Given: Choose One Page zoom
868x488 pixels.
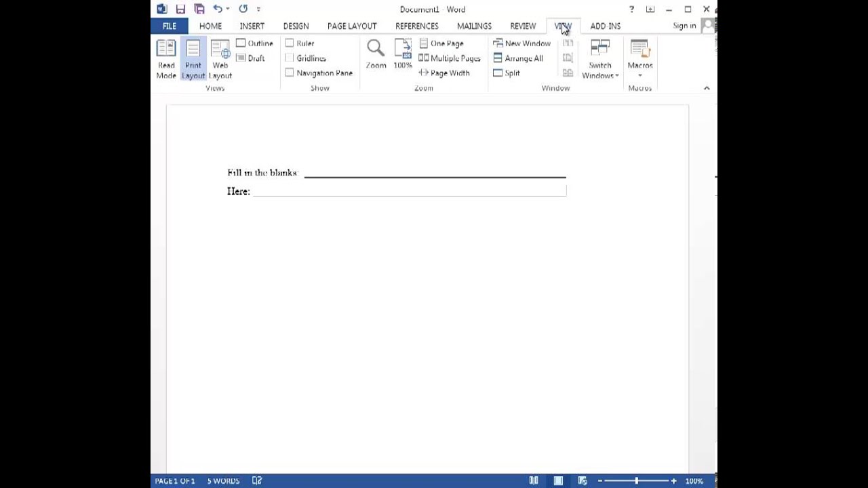Looking at the screenshot, I should coord(441,43).
